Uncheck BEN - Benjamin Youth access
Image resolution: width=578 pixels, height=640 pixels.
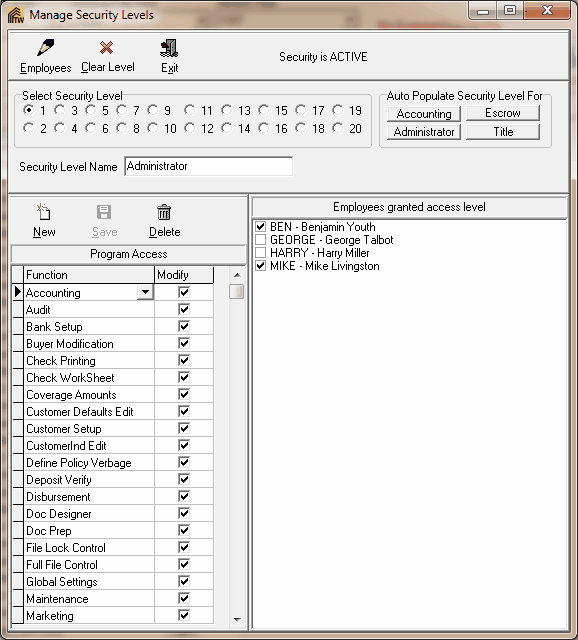260,227
